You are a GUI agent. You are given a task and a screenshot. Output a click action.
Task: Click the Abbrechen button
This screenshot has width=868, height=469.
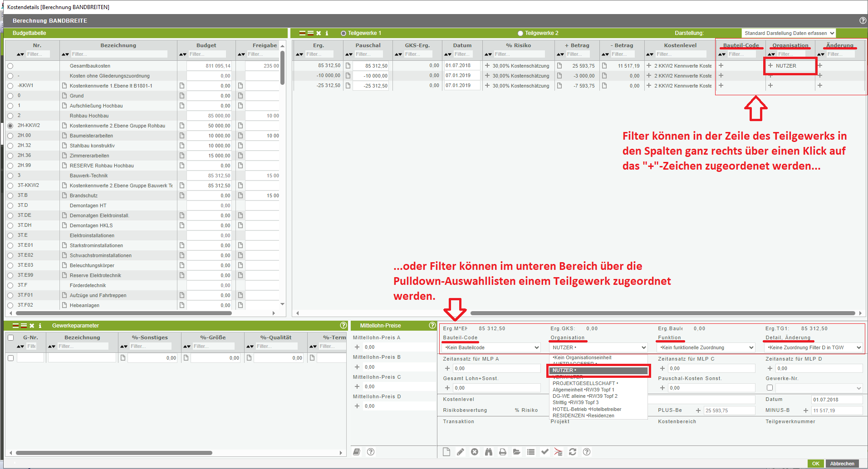(x=842, y=464)
